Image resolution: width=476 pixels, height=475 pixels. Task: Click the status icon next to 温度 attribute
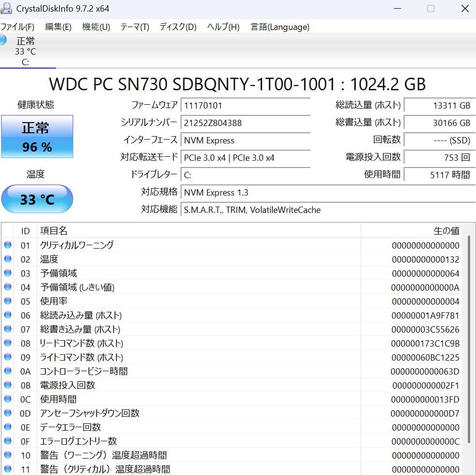coord(7,259)
